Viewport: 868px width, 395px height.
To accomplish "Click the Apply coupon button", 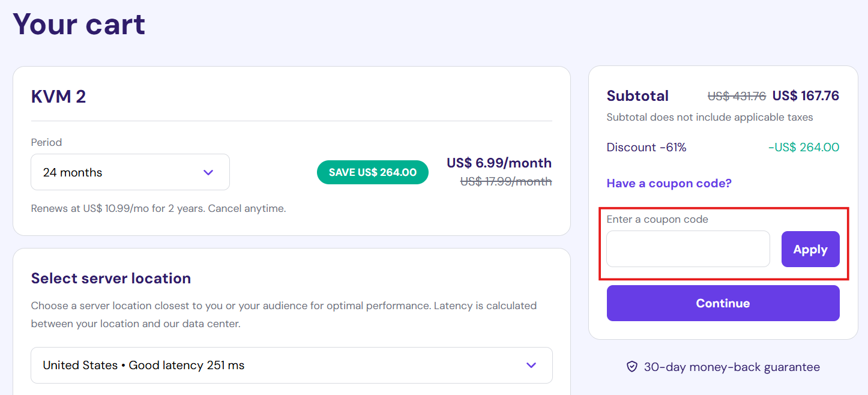I will click(810, 249).
